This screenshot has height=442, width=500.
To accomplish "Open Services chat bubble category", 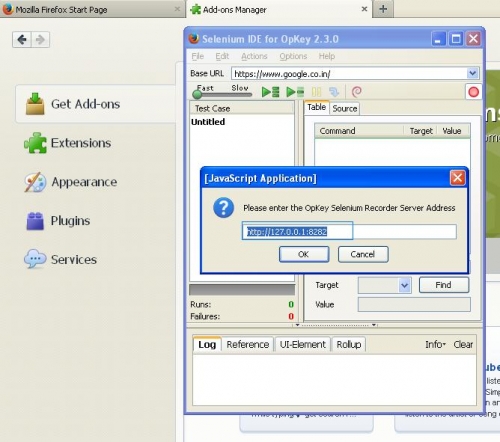I will point(61,259).
